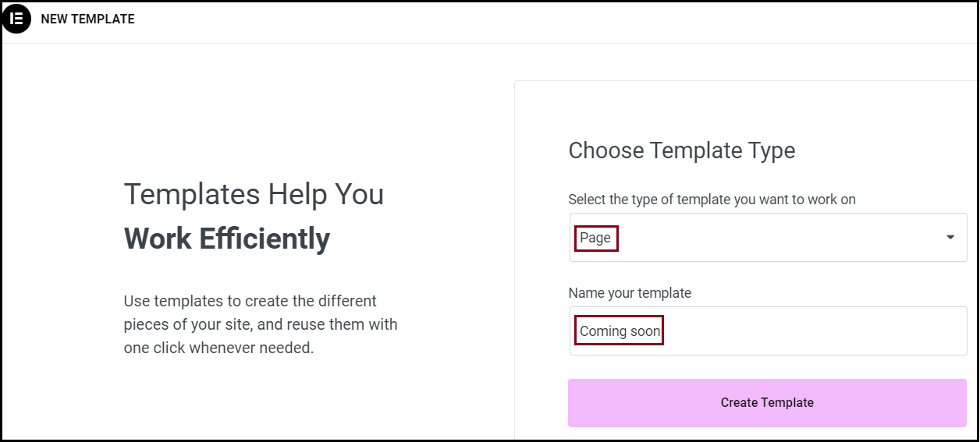
Task: Click the 'Choose Template Type' heading
Action: [x=681, y=150]
